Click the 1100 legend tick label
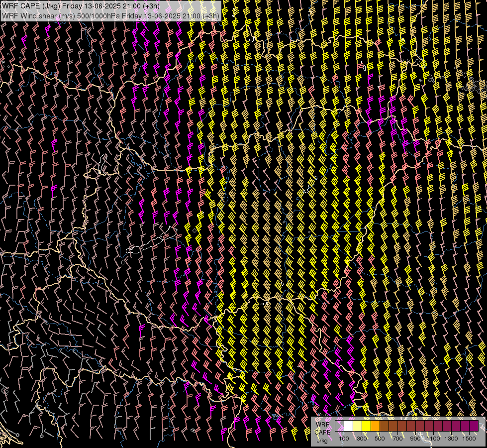The image size is (487, 448). click(x=433, y=439)
